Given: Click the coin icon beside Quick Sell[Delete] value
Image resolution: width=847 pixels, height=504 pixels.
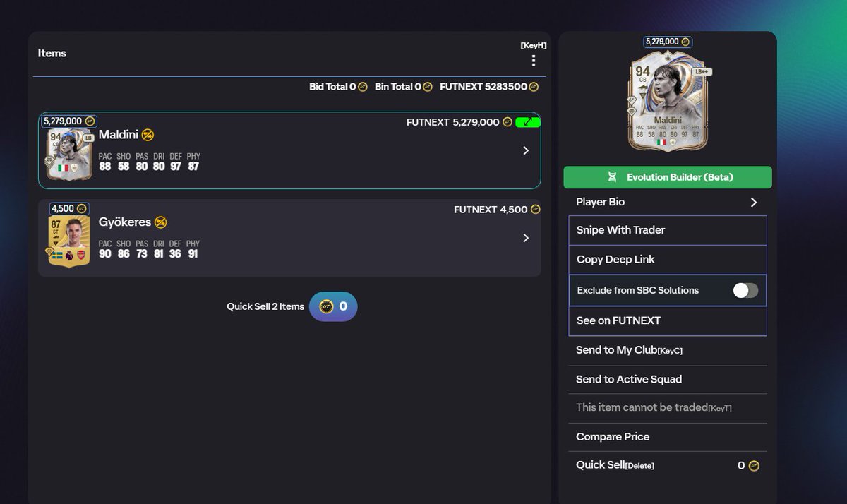Looking at the screenshot, I should point(754,466).
